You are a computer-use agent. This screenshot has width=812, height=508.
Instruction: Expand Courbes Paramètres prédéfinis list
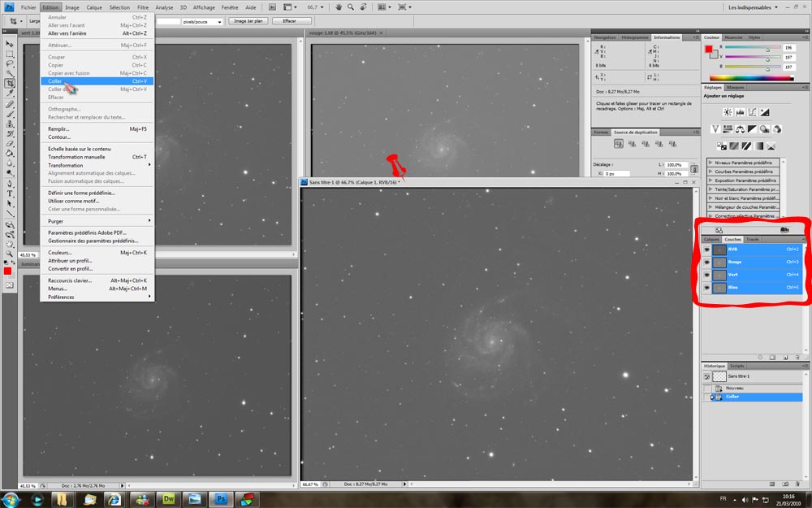pos(711,172)
